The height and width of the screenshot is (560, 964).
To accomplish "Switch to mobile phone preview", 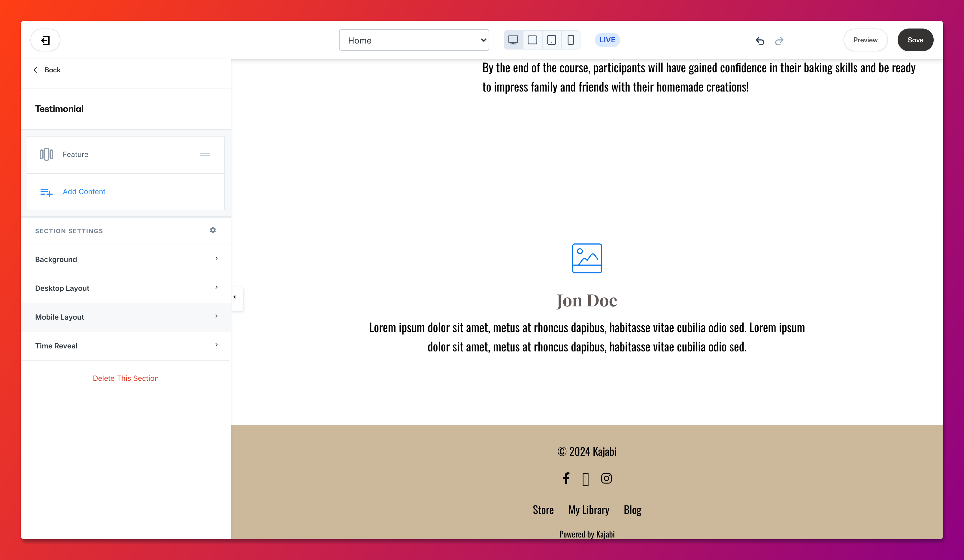I will pos(570,40).
